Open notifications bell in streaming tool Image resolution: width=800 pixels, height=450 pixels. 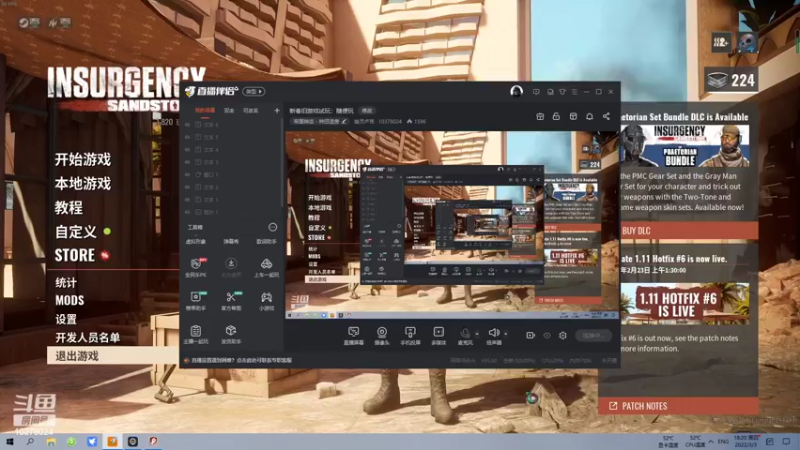589,116
